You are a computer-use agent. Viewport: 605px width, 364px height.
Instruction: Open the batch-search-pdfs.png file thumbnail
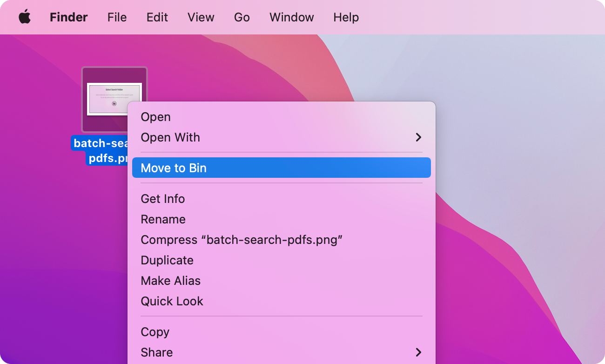[114, 99]
